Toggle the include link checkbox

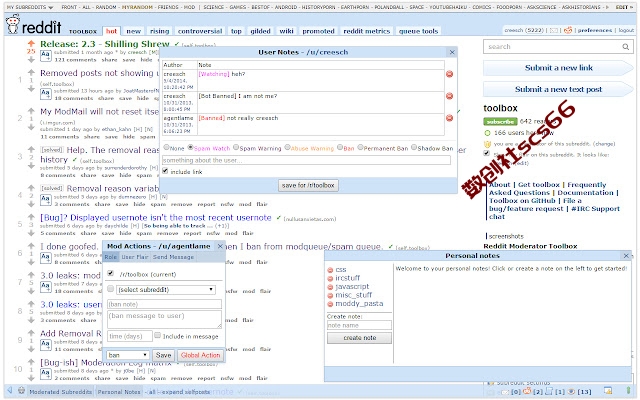pos(165,171)
